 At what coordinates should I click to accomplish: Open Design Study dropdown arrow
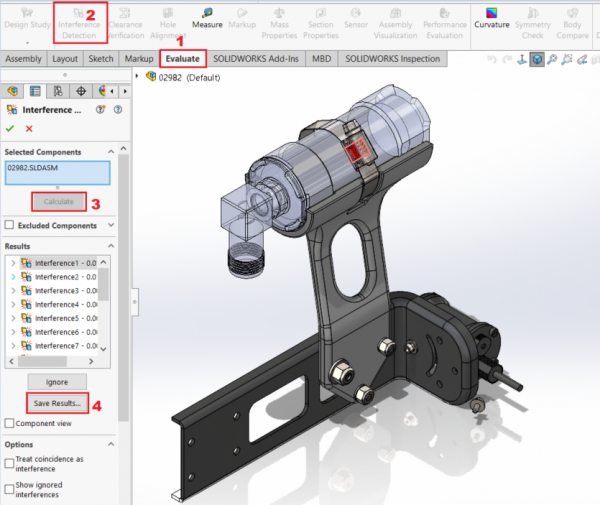click(x=27, y=43)
